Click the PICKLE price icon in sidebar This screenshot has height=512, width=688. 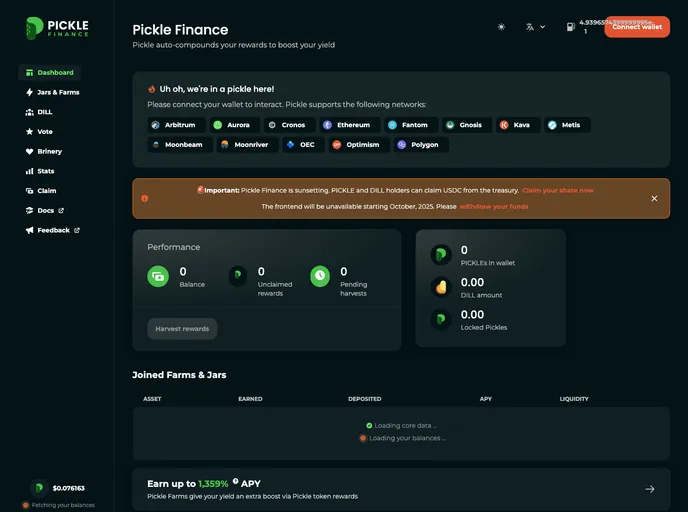coord(39,488)
